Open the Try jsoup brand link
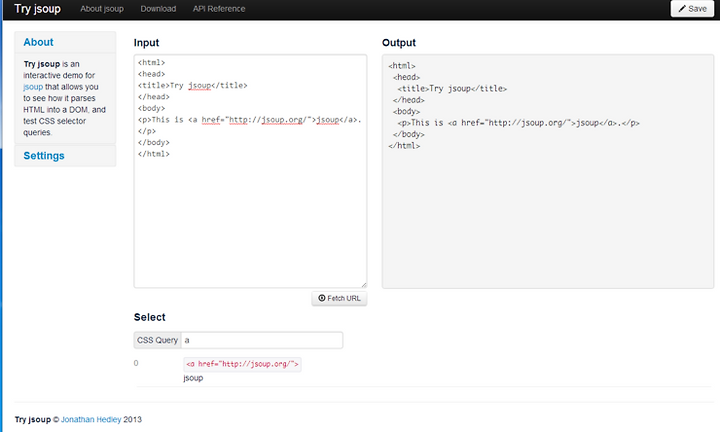The height and width of the screenshot is (432, 720). point(37,9)
